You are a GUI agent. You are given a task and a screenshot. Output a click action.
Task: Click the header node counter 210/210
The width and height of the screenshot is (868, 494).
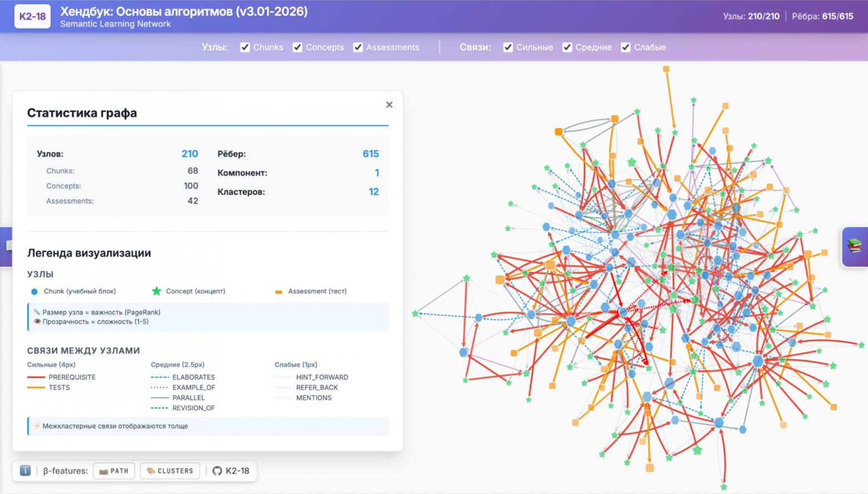763,16
